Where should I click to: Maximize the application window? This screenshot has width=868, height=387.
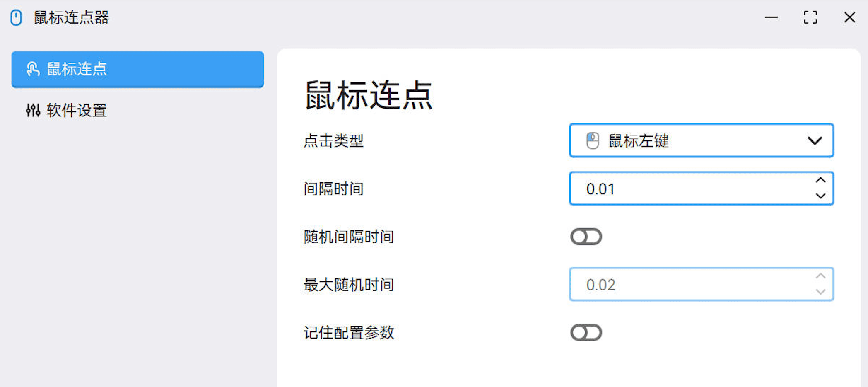coord(810,18)
